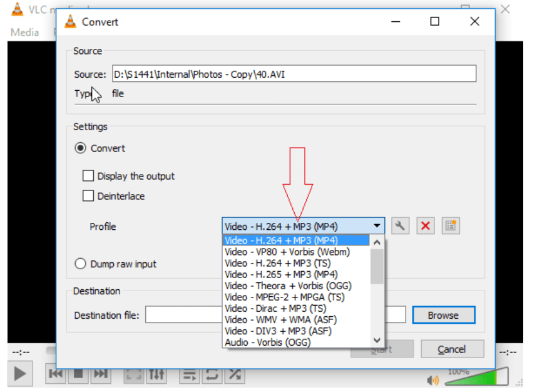Mute audio via speaker icon
Image resolution: width=537 pixels, height=392 pixels.
[x=433, y=379]
